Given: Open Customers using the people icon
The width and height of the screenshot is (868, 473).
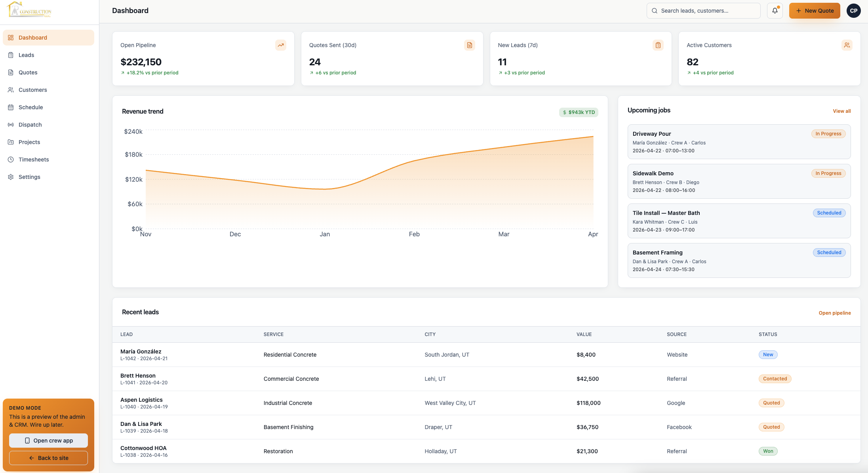Looking at the screenshot, I should (x=11, y=90).
